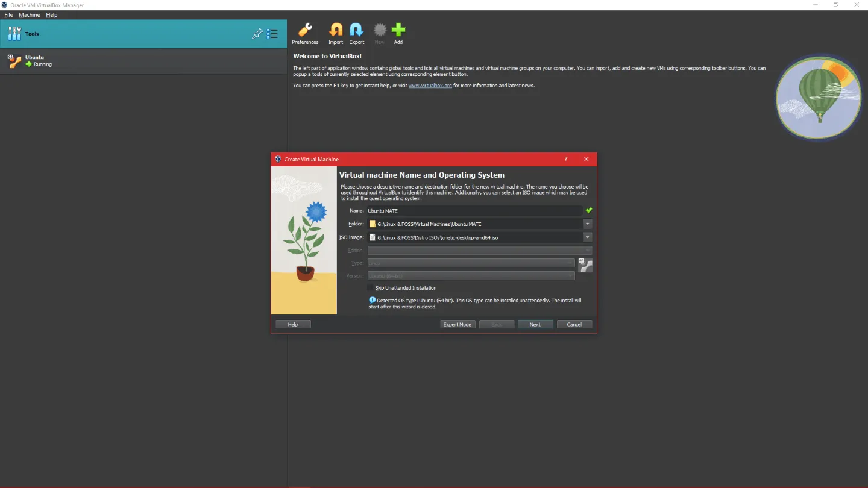Open the Tools options hamburger icon
Screen dimensions: 868x488
pos(272,34)
